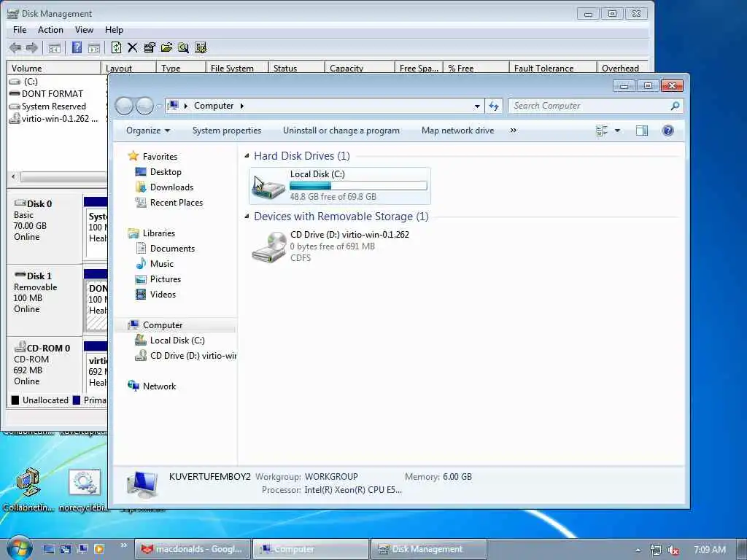This screenshot has width=747, height=560.
Task: Click Explorer forward navigation button
Action: [x=144, y=106]
